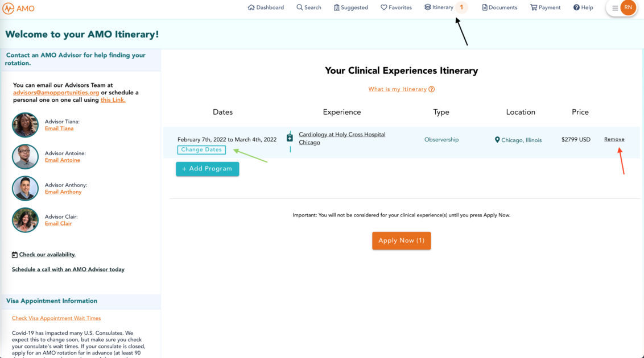Click Email Clair link
This screenshot has width=644, height=358.
(58, 223)
